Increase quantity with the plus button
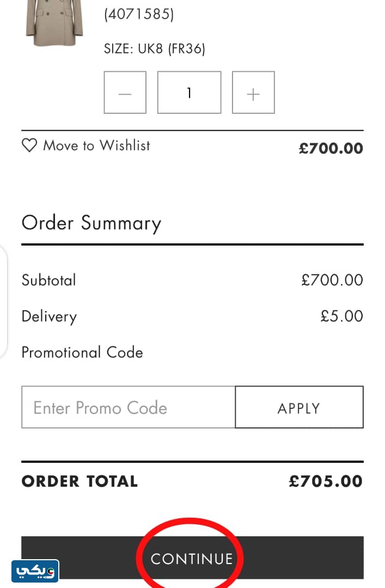Viewport: 385px width, 588px height. pos(253,93)
